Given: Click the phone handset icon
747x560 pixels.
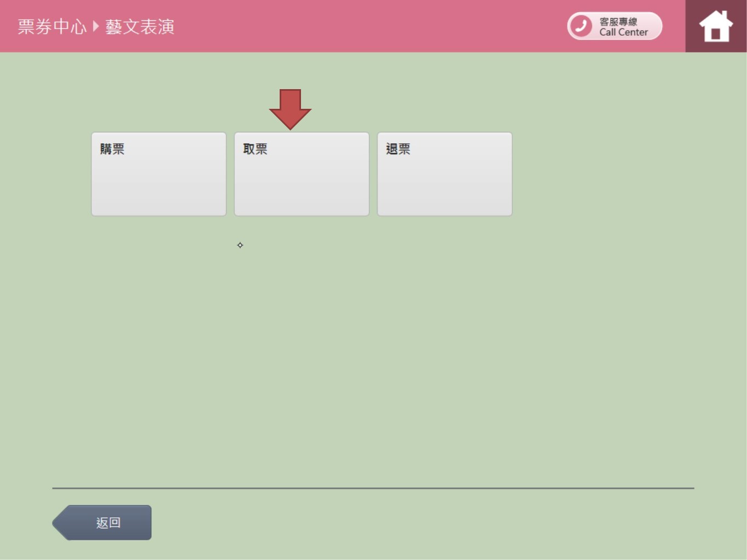Looking at the screenshot, I should pyautogui.click(x=581, y=26).
